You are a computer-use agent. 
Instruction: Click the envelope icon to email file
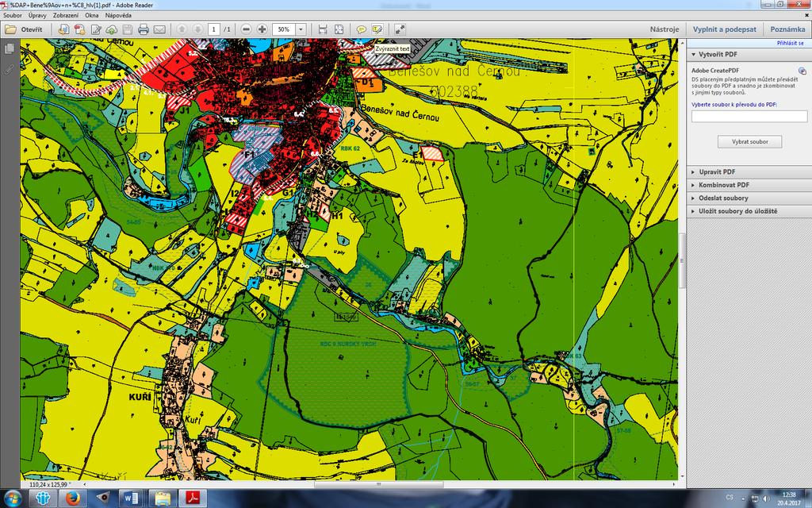(x=159, y=29)
